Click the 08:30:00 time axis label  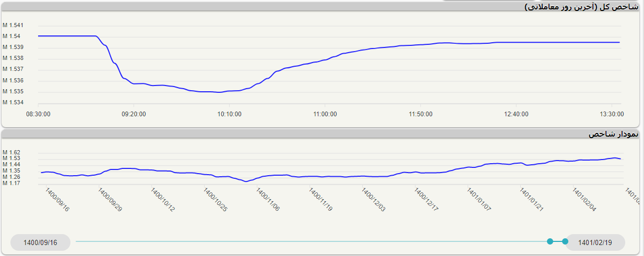39,114
